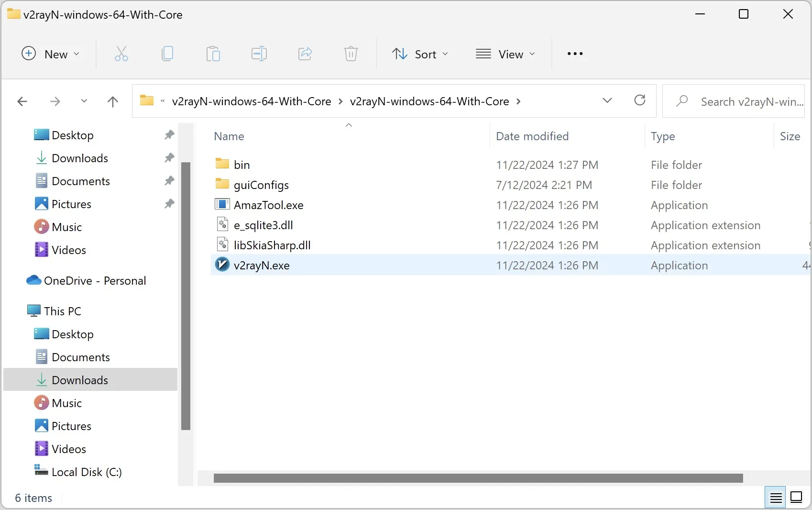Go up one folder level arrow
Image resolution: width=812 pixels, height=510 pixels.
click(x=113, y=101)
